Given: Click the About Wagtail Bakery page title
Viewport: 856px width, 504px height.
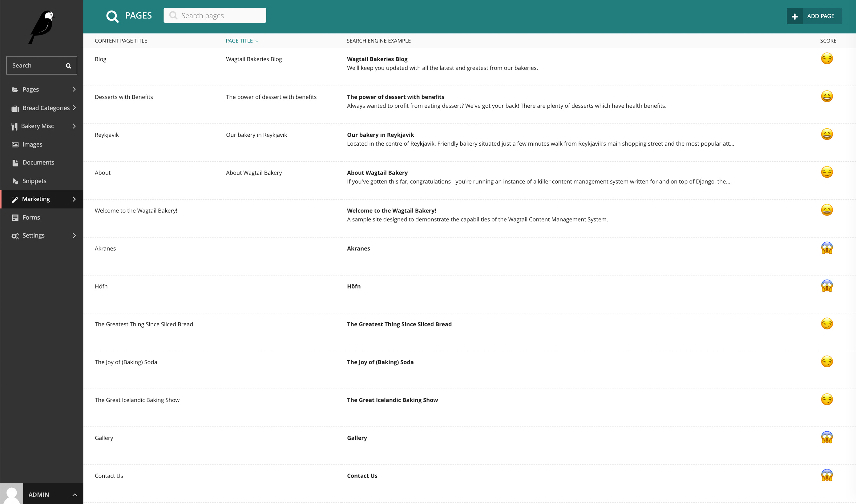Looking at the screenshot, I should (254, 172).
